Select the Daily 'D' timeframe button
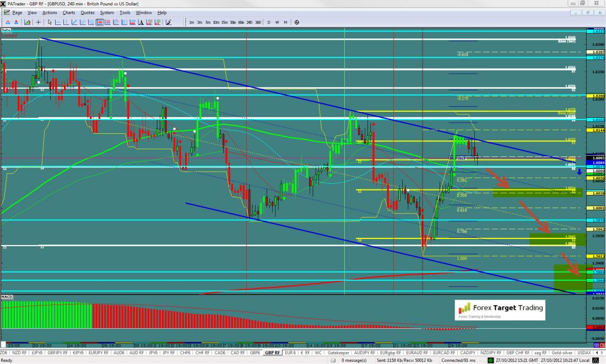 (269, 23)
